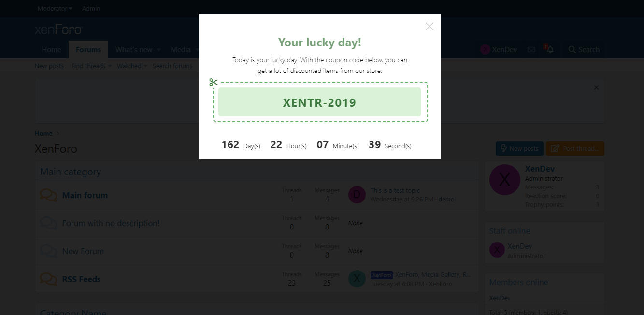
Task: Click the New posts lightning button
Action: tap(519, 148)
